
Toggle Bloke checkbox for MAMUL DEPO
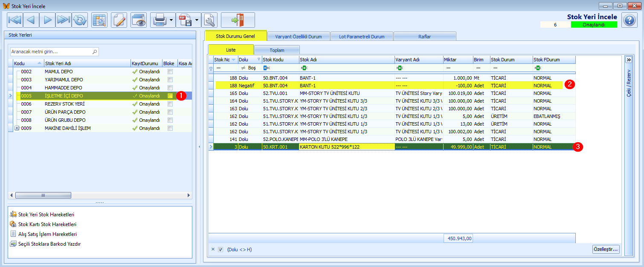(x=170, y=72)
